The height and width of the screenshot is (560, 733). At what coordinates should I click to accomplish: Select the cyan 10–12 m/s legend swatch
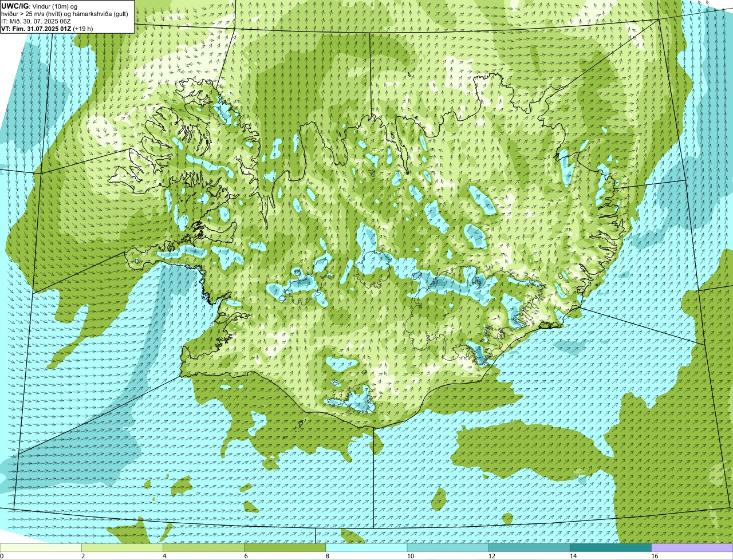(x=448, y=548)
